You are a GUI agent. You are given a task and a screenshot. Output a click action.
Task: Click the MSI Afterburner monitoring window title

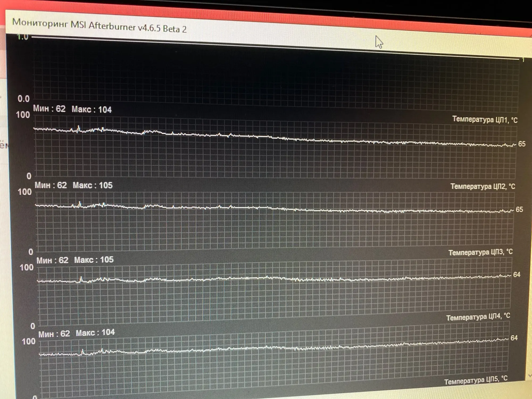[99, 26]
